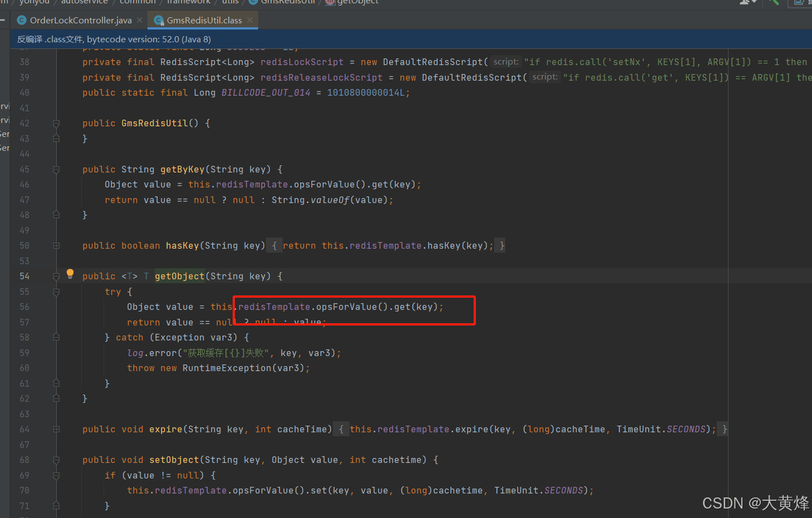Click the BILLCODE_OUT_014 constant name
The image size is (812, 518).
pyautogui.click(x=265, y=92)
